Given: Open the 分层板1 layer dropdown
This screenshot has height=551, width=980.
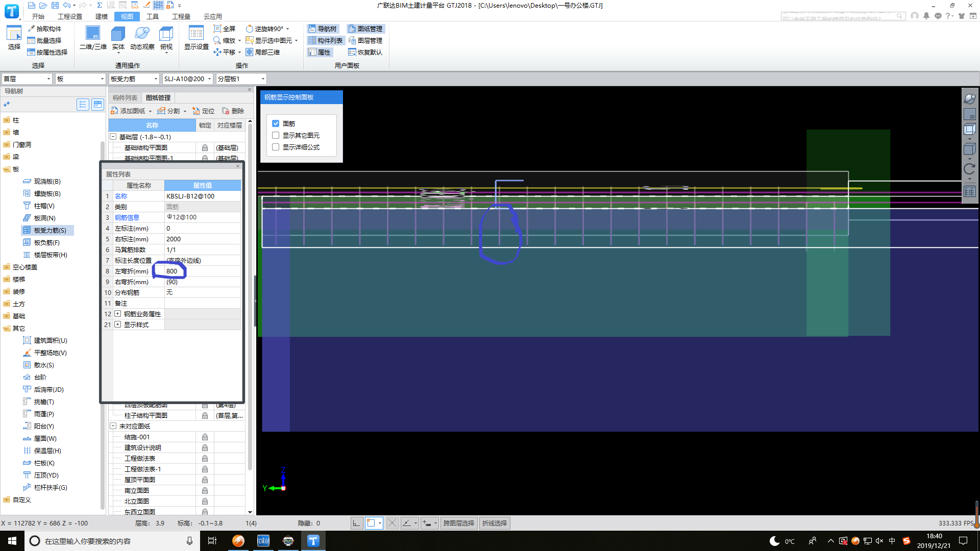Looking at the screenshot, I should [241, 79].
